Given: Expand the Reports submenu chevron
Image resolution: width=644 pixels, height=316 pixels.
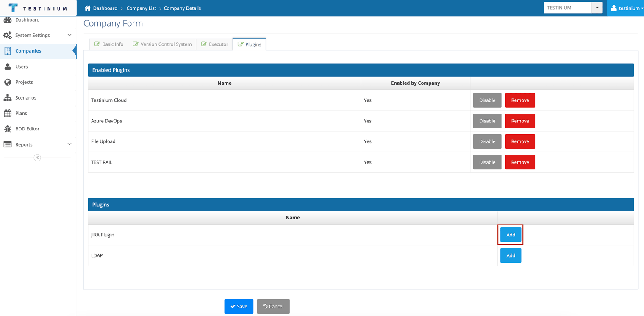Looking at the screenshot, I should (x=69, y=144).
